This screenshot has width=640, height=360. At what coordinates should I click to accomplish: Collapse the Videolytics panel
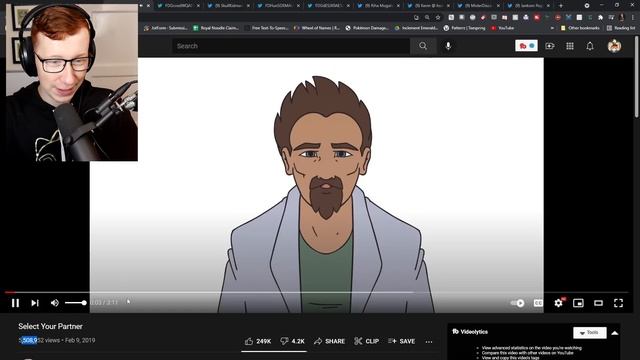615,333
